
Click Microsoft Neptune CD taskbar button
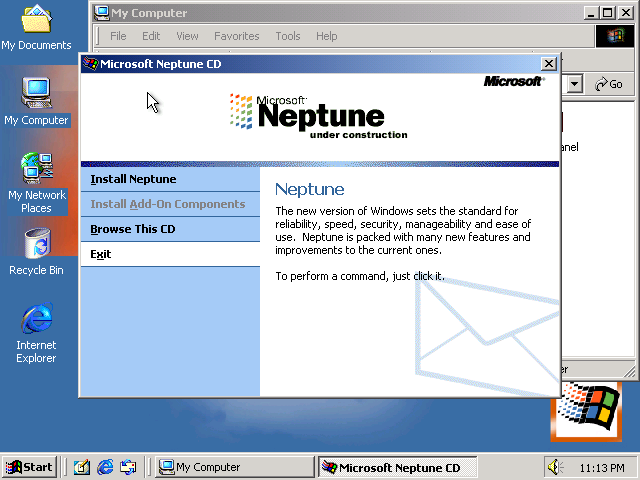click(x=397, y=467)
